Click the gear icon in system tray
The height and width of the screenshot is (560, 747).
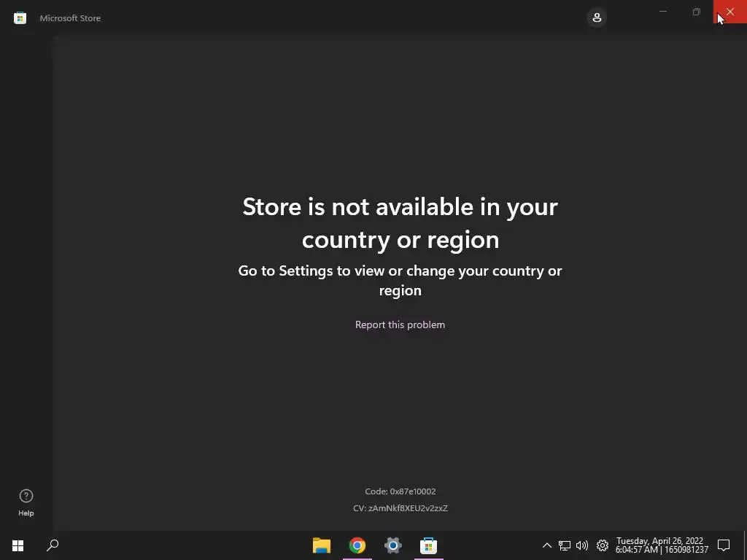tap(603, 545)
